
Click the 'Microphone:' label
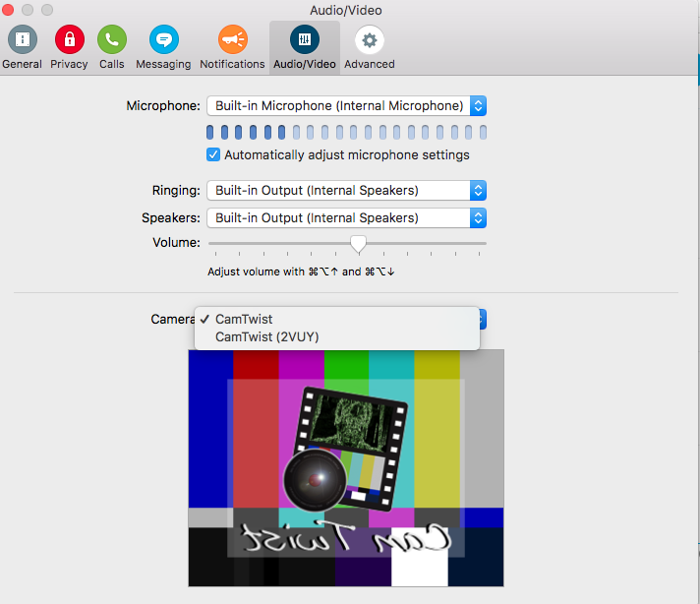pos(163,106)
